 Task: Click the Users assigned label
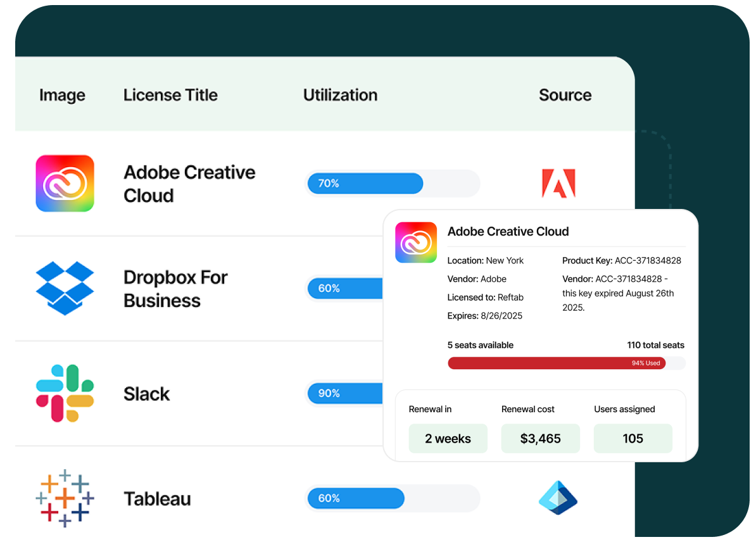click(624, 409)
